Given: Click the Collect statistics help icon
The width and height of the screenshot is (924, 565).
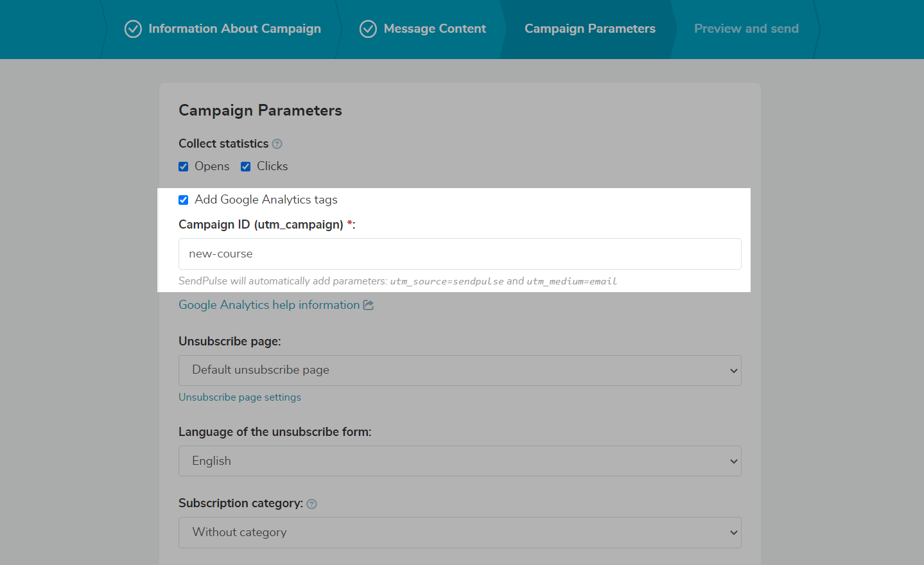Looking at the screenshot, I should point(277,144).
